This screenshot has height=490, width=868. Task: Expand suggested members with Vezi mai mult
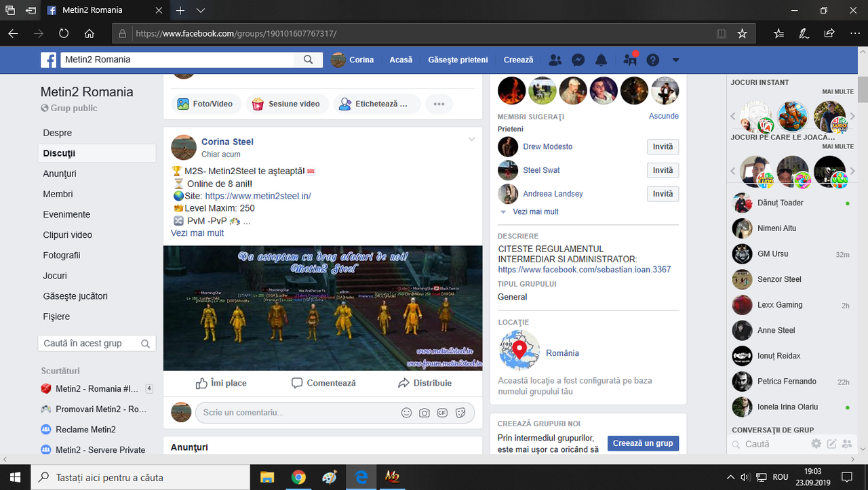[x=536, y=211]
